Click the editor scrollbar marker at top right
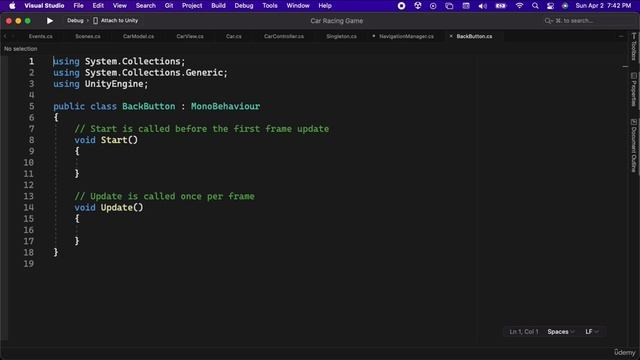The height and width of the screenshot is (360, 640). click(x=625, y=67)
